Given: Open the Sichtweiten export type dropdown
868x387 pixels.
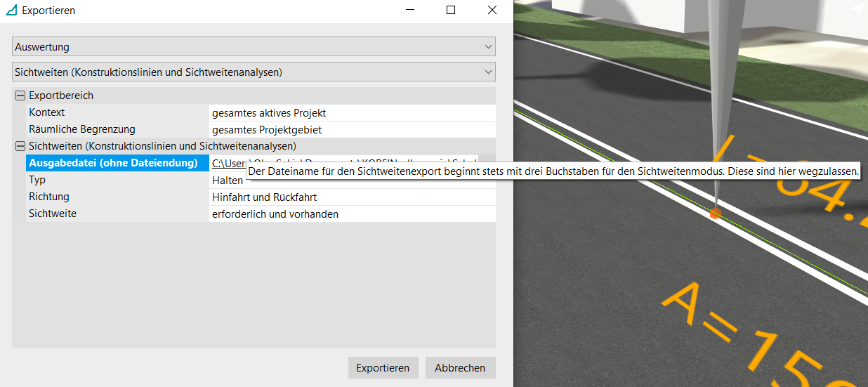Looking at the screenshot, I should pyautogui.click(x=254, y=72).
